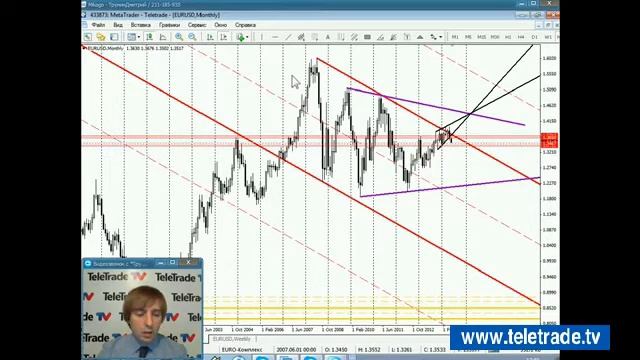
Task: Switch chart to H1 timeframe
Action: pyautogui.click(x=508, y=37)
